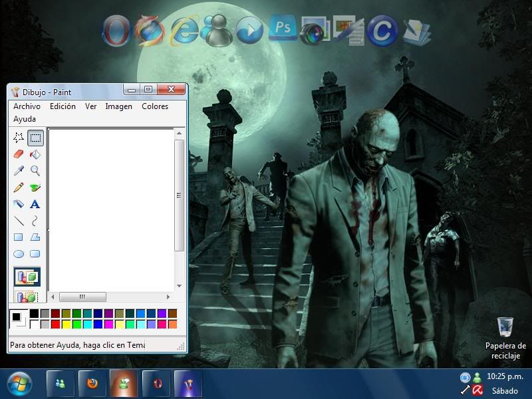Pick the bright red color swatch
Screen dimensions: 532x399
(56, 325)
